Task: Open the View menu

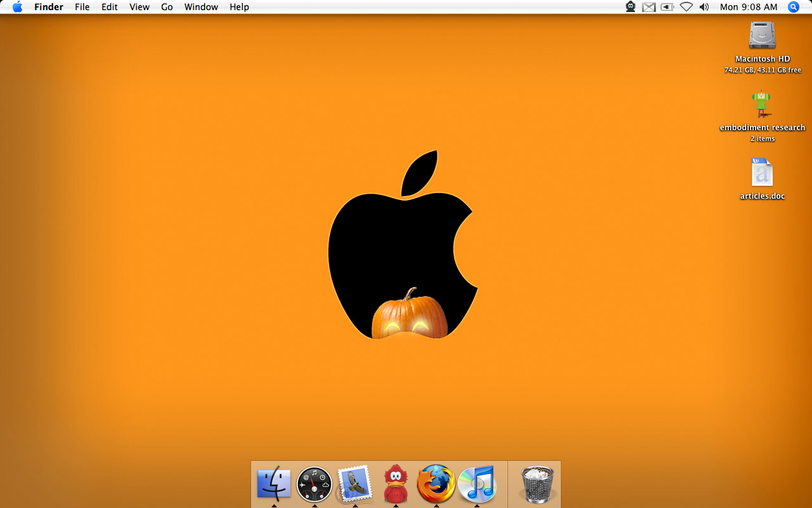Action: (x=140, y=7)
